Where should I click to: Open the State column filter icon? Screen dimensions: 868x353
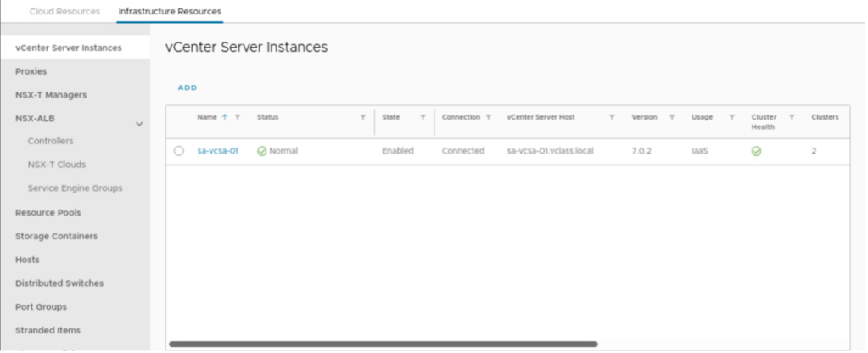pos(423,117)
